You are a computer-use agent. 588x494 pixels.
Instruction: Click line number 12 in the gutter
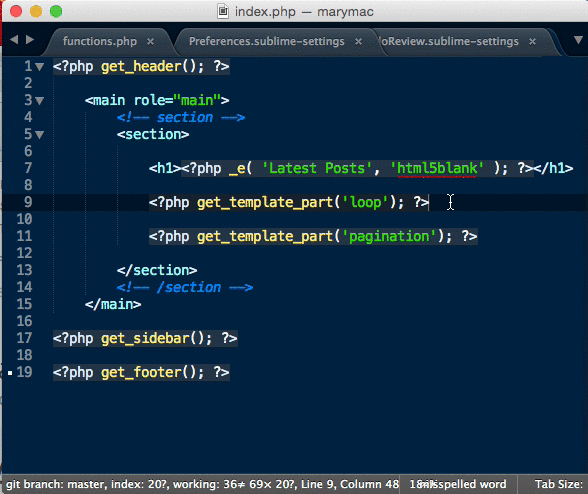click(x=24, y=253)
